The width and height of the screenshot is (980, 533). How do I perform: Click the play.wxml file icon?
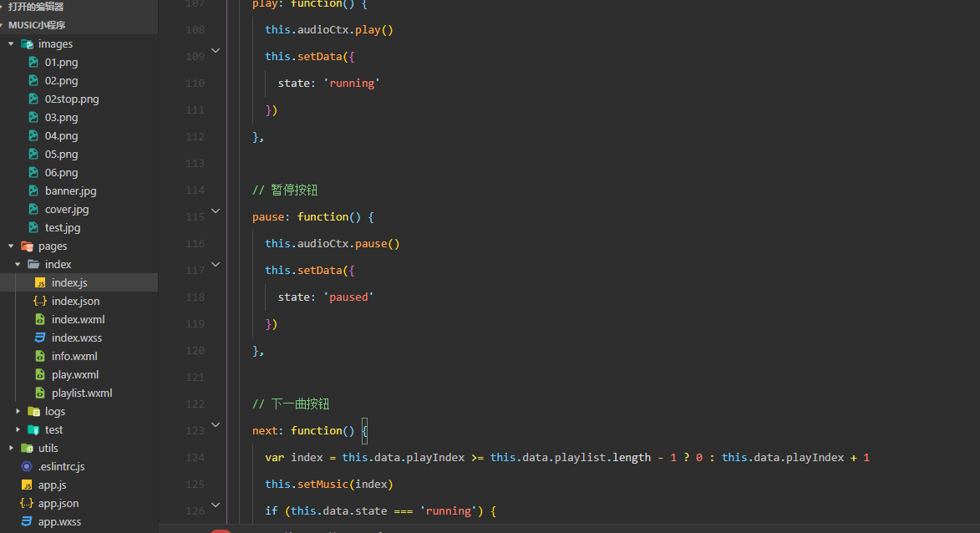(x=40, y=374)
